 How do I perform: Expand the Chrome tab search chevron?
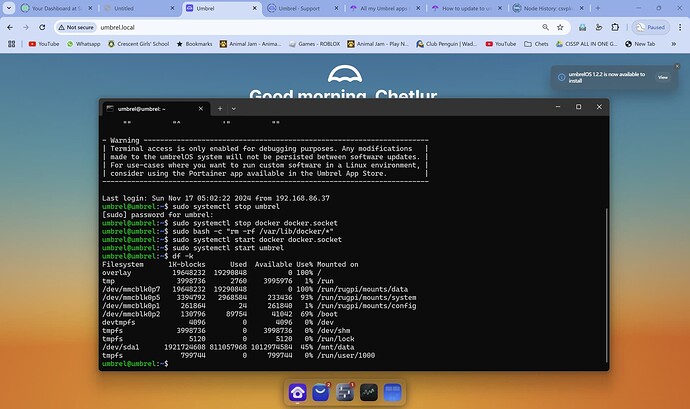pos(9,8)
